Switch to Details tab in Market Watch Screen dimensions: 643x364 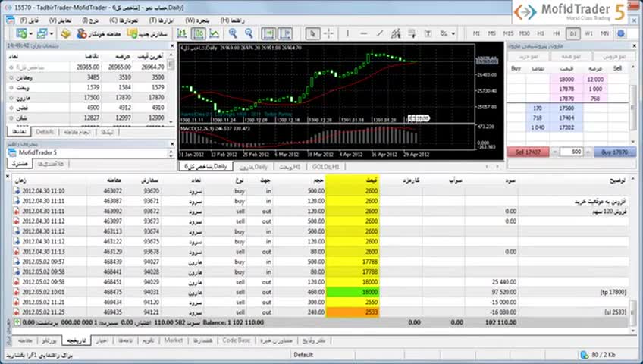45,132
